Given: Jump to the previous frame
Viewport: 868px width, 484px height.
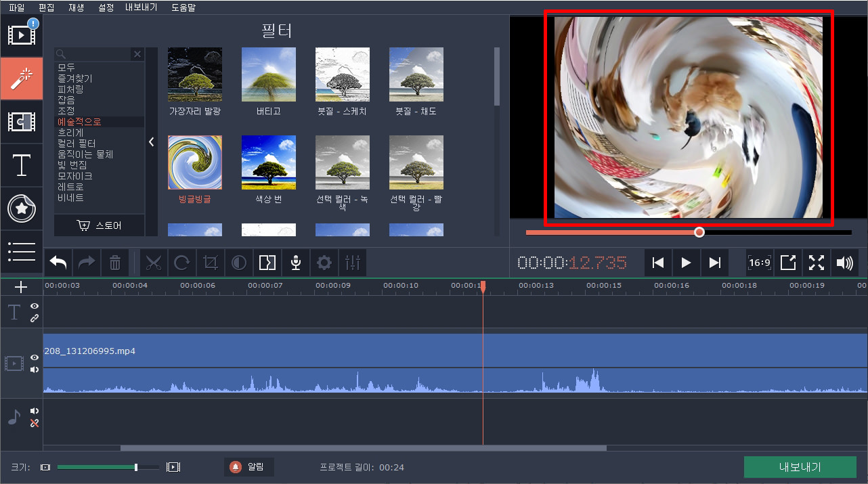Looking at the screenshot, I should click(658, 263).
